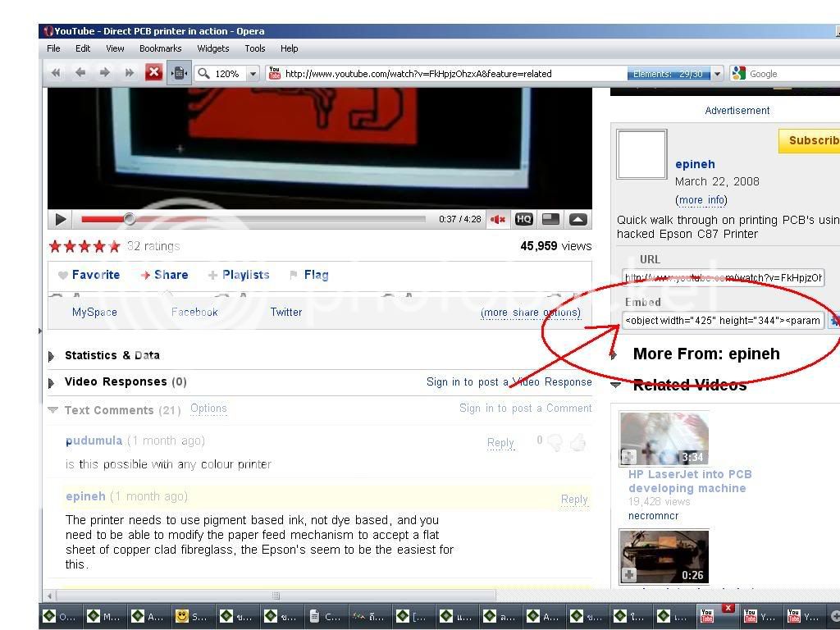This screenshot has width=840, height=630.
Task: Click the Google search engine icon
Action: pos(739,73)
